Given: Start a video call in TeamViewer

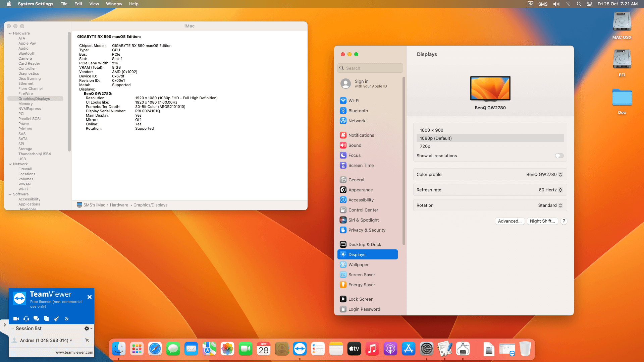Looking at the screenshot, I should pyautogui.click(x=16, y=319).
